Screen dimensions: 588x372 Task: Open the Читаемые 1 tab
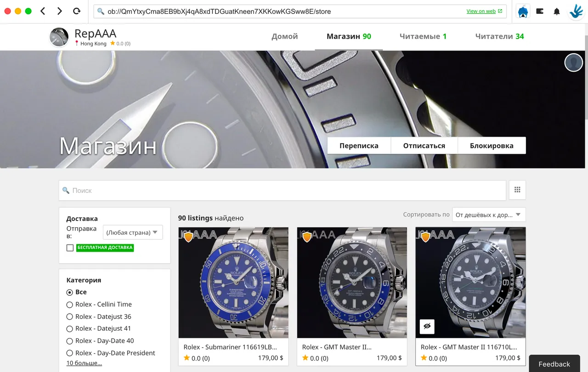(x=423, y=36)
